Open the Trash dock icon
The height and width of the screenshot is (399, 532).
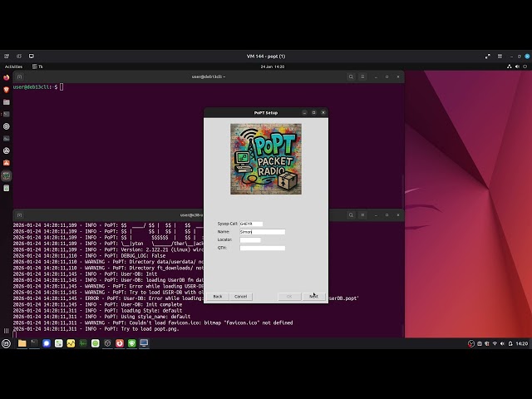[x=7, y=188]
